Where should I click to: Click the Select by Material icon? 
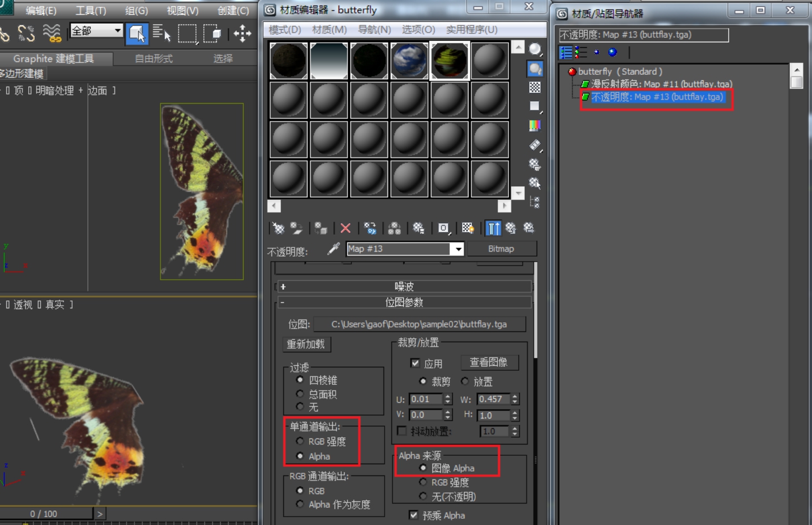[x=535, y=183]
